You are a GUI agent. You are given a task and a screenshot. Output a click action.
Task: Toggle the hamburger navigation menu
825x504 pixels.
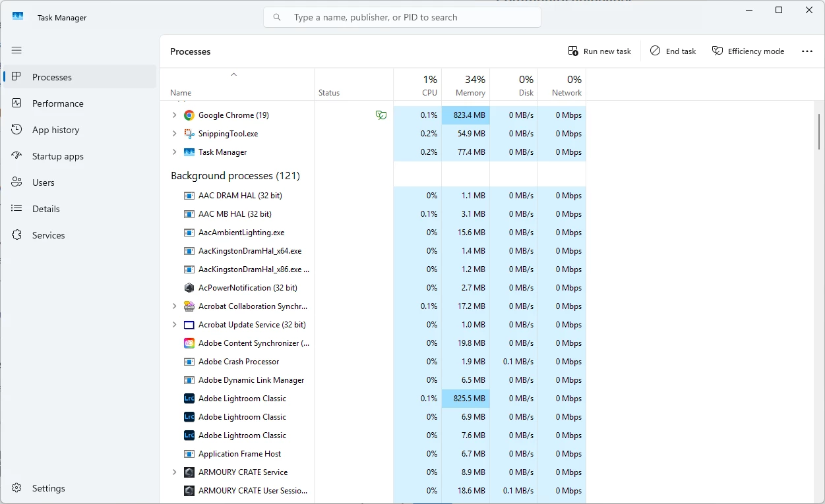coord(16,50)
